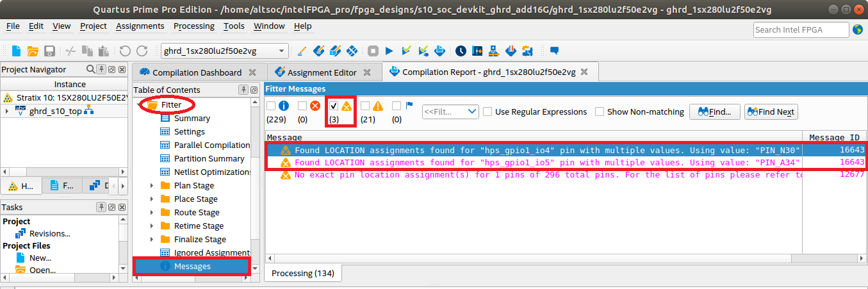The image size is (868, 289).
Task: Open the message filter combo box
Action: pyautogui.click(x=450, y=111)
